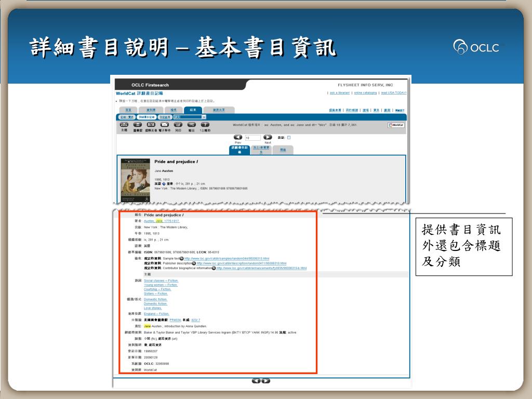Click the Contributor biographical information globe icon
The width and height of the screenshot is (532, 399).
[214, 268]
